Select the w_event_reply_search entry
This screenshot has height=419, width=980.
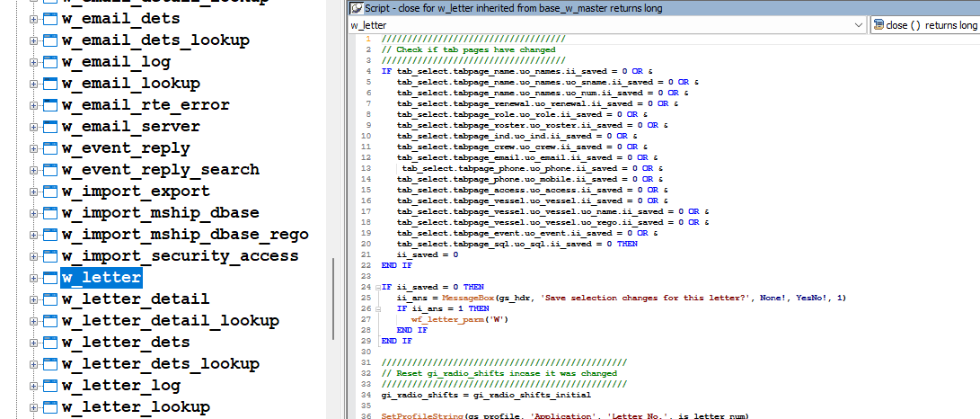[x=160, y=170]
